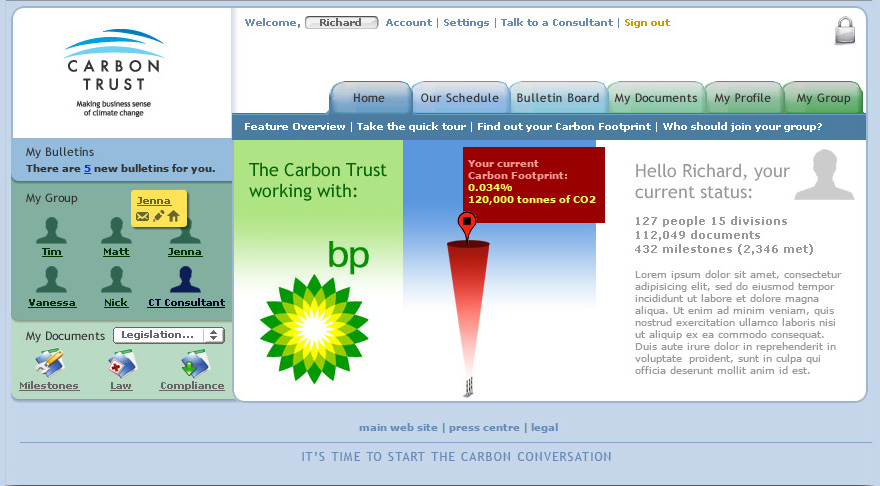Click the Nick name link
Viewport: 880px width, 486px height.
point(116,302)
